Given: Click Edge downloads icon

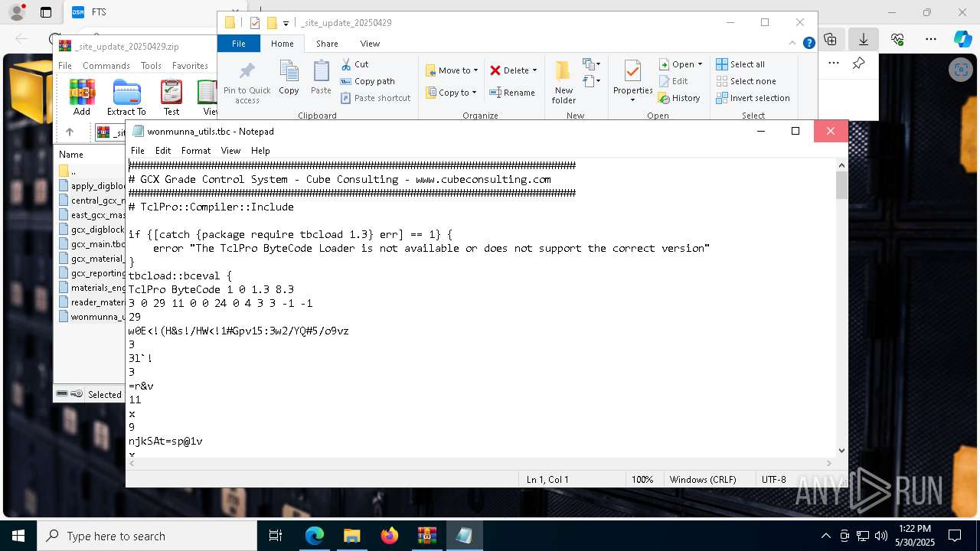Looking at the screenshot, I should click(864, 39).
